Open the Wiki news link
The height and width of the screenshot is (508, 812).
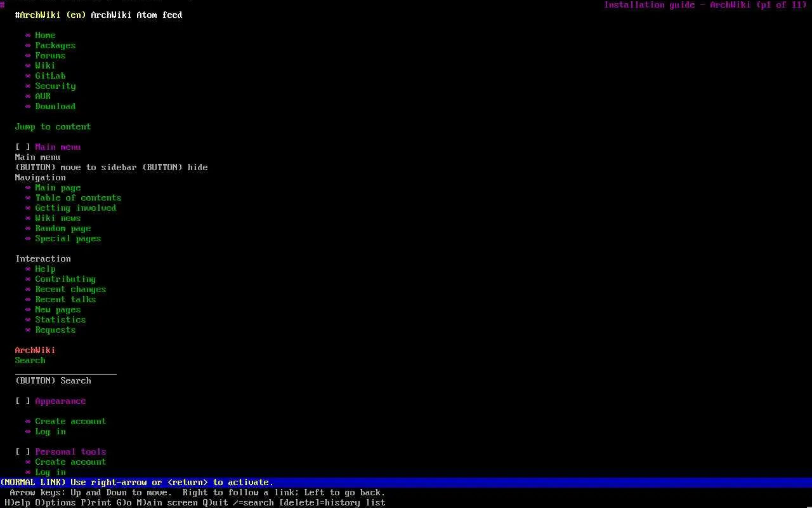pyautogui.click(x=58, y=218)
